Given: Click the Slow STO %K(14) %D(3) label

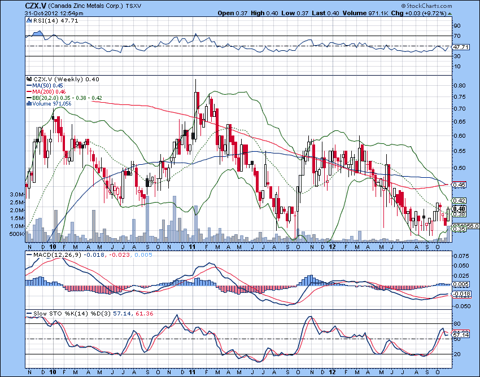Looking at the screenshot, I should click(72, 314).
